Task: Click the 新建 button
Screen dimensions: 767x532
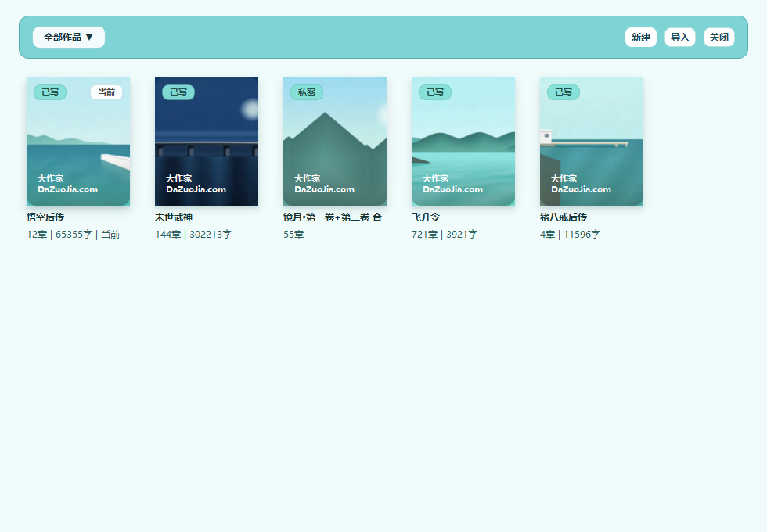Action: (641, 38)
